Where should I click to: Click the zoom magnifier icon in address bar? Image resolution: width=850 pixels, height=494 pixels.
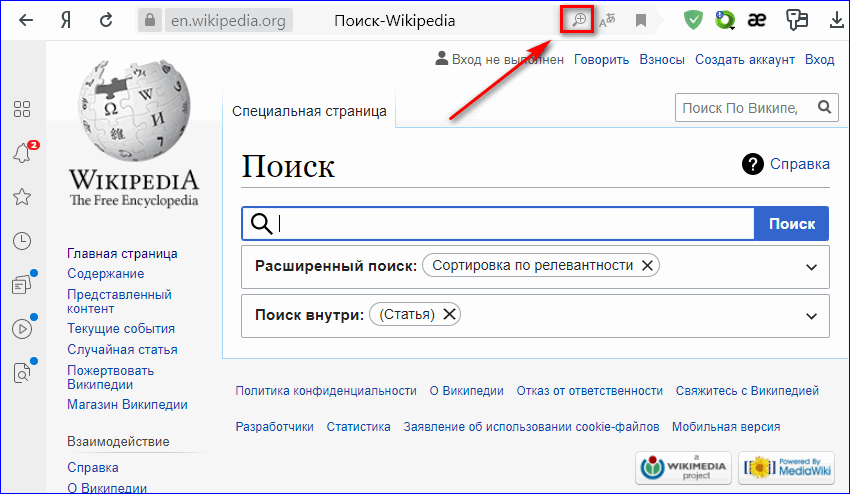579,21
